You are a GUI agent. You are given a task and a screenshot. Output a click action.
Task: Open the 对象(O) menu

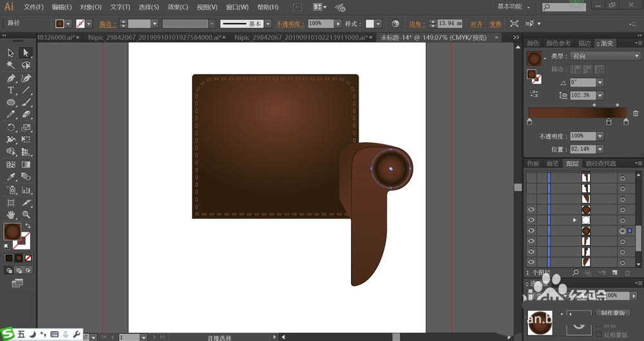pos(91,7)
